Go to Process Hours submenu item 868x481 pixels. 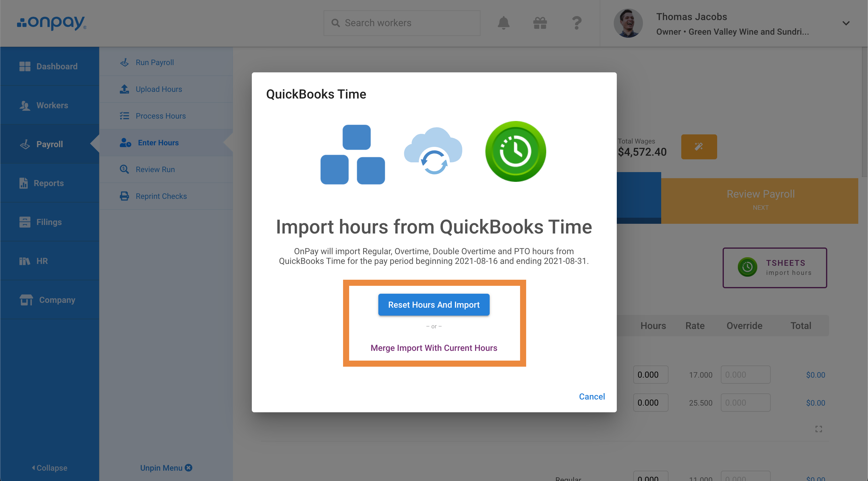(x=166, y=116)
